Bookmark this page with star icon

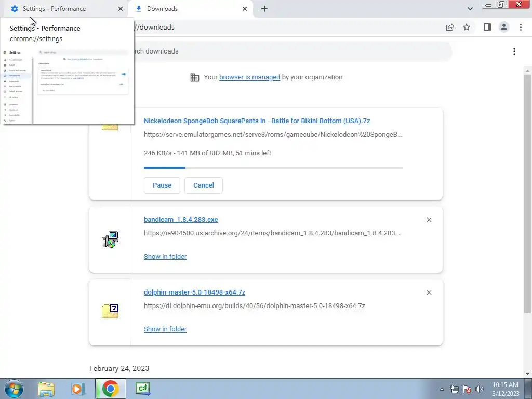467,27
